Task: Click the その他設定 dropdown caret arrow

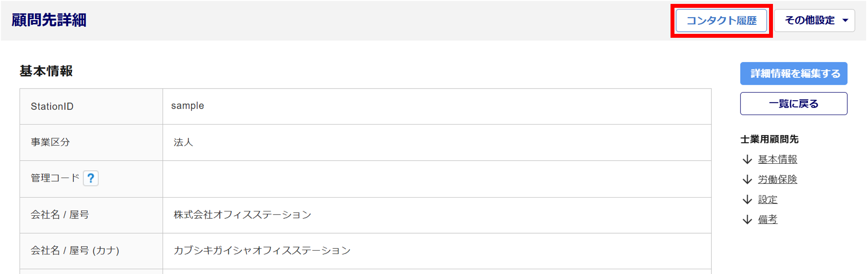Action: (x=845, y=20)
